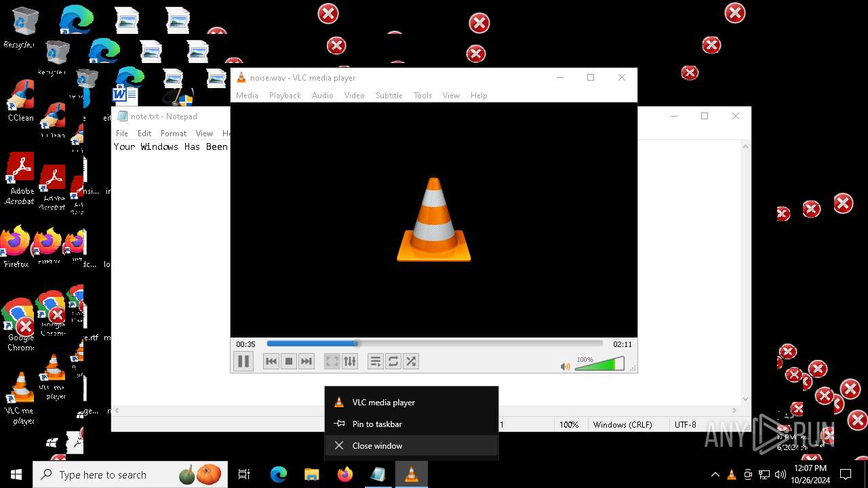The image size is (868, 488).
Task: Open the Playback menu in VLC
Action: pyautogui.click(x=285, y=96)
